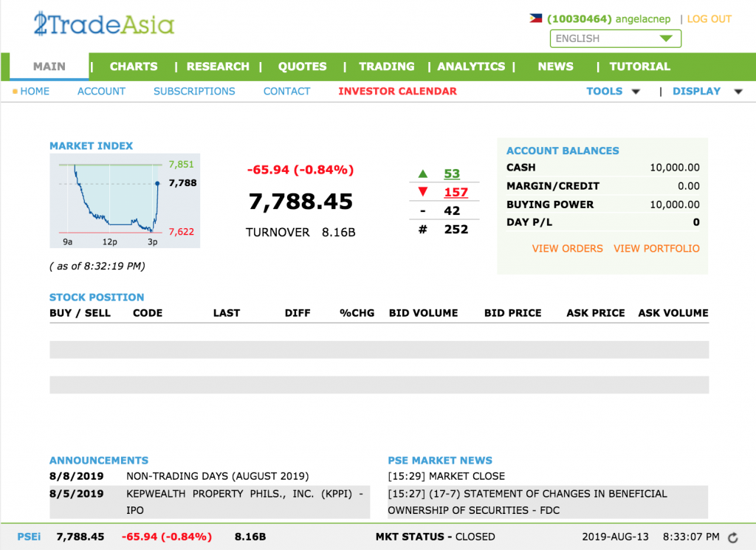Open the INVESTOR CALENDAR link
Viewport: 756px width, 550px height.
[397, 91]
